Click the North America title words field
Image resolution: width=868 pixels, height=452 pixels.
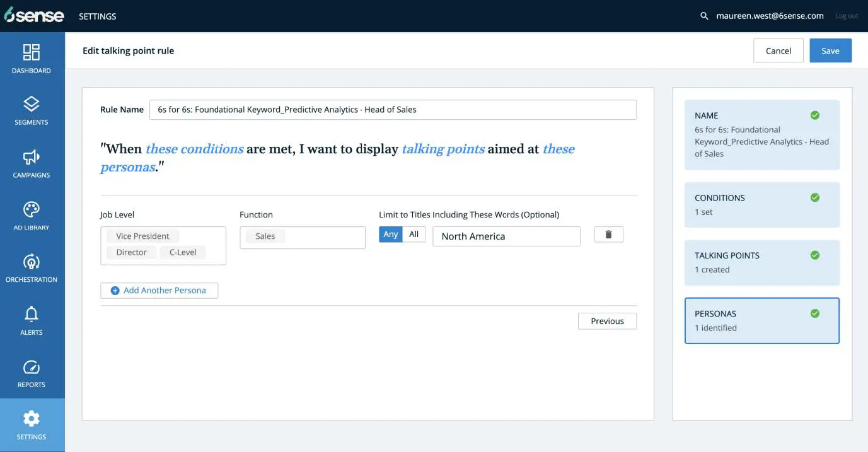click(x=506, y=236)
